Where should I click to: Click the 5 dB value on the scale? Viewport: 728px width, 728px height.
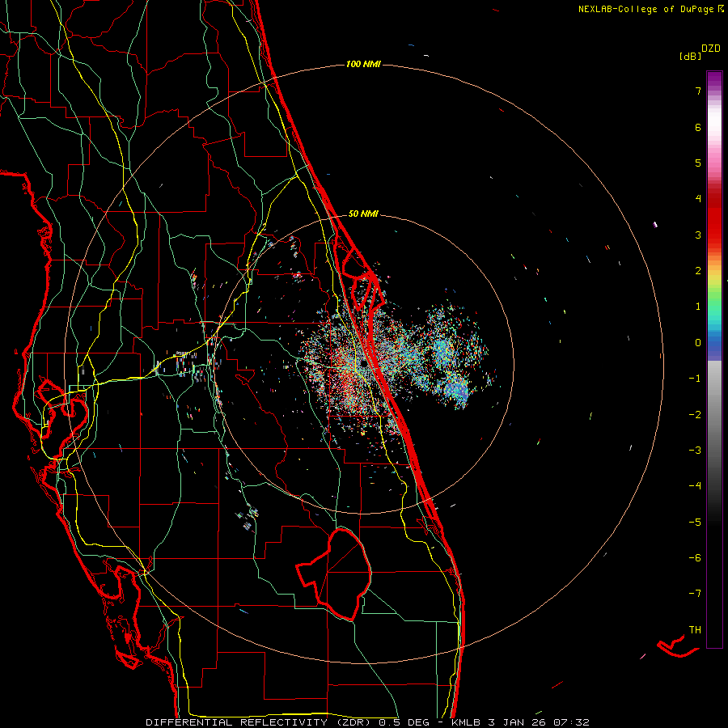click(698, 163)
